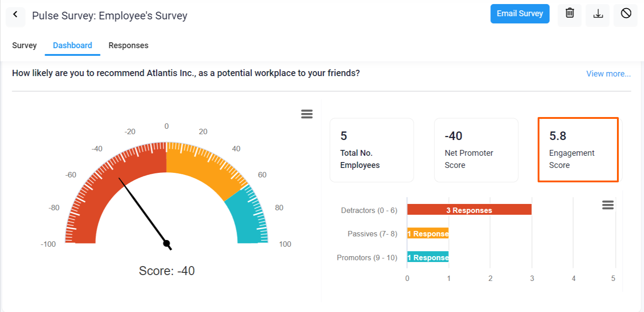Select the highlighted Engagement Score card
This screenshot has height=312, width=644.
(x=578, y=149)
